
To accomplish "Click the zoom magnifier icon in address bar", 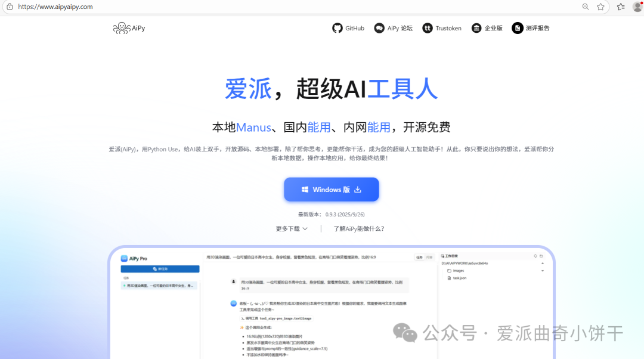I will [x=586, y=7].
